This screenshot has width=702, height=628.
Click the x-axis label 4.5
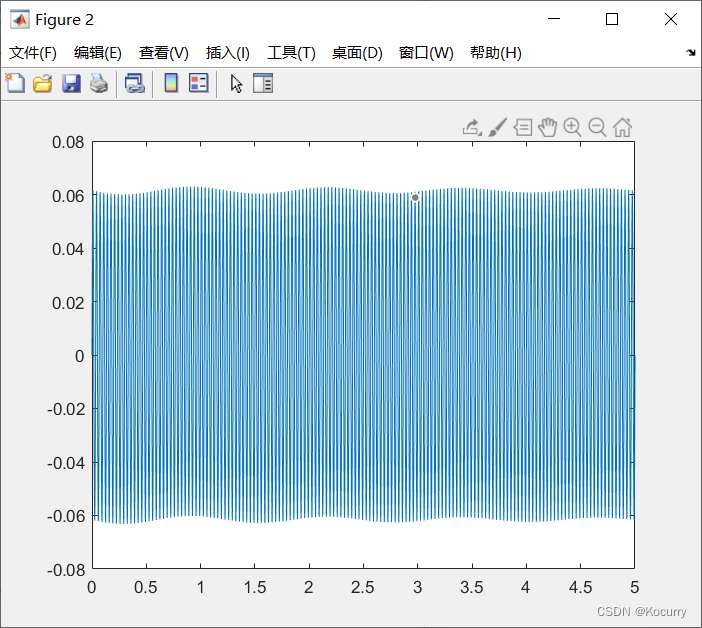[580, 587]
